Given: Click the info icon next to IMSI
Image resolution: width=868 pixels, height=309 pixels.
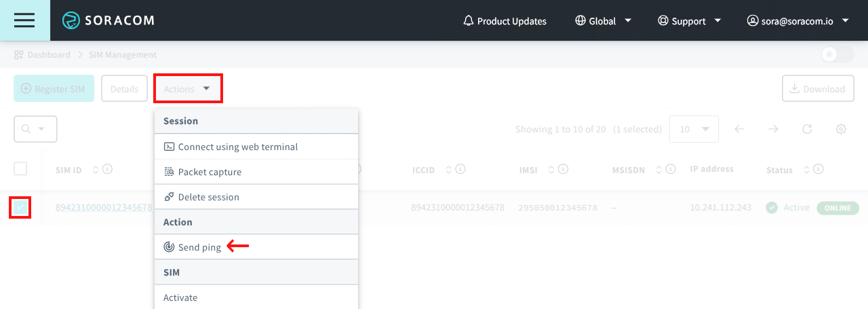Looking at the screenshot, I should click(564, 169).
